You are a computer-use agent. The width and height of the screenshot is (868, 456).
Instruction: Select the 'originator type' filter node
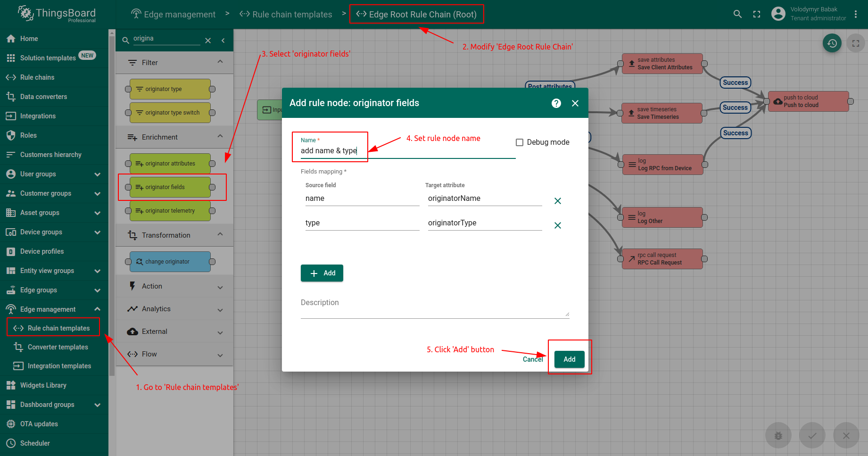coord(170,89)
